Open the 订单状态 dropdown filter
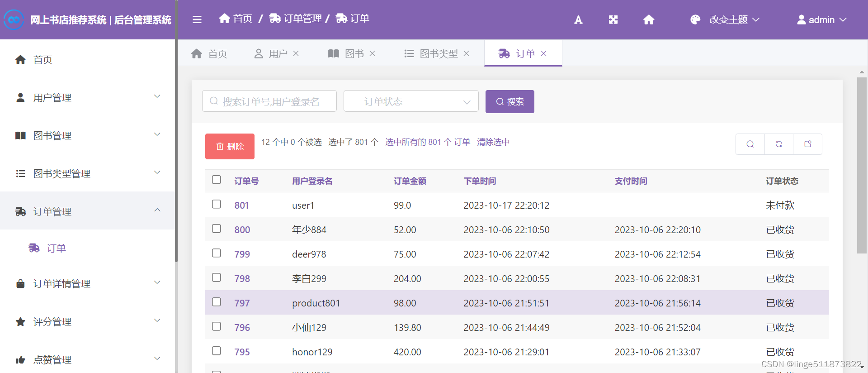 (411, 101)
